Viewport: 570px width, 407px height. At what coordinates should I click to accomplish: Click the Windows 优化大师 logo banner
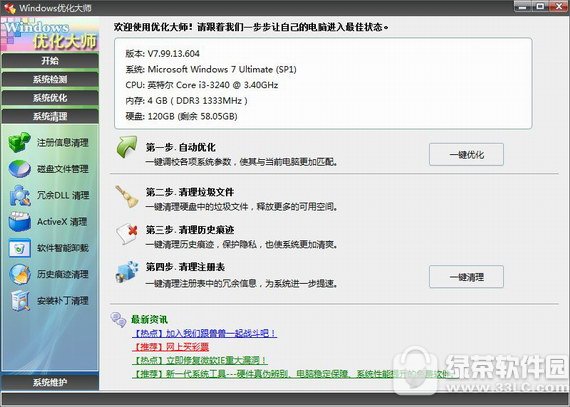[x=50, y=34]
